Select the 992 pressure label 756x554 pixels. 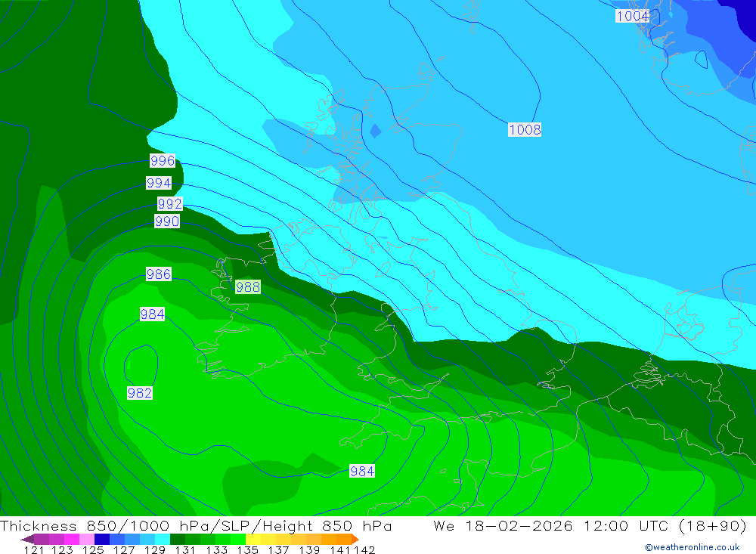(169, 203)
